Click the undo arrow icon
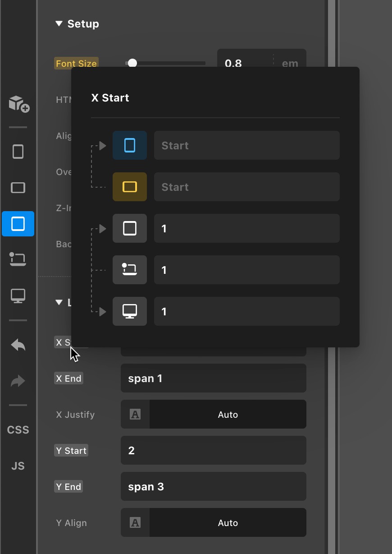 click(18, 346)
